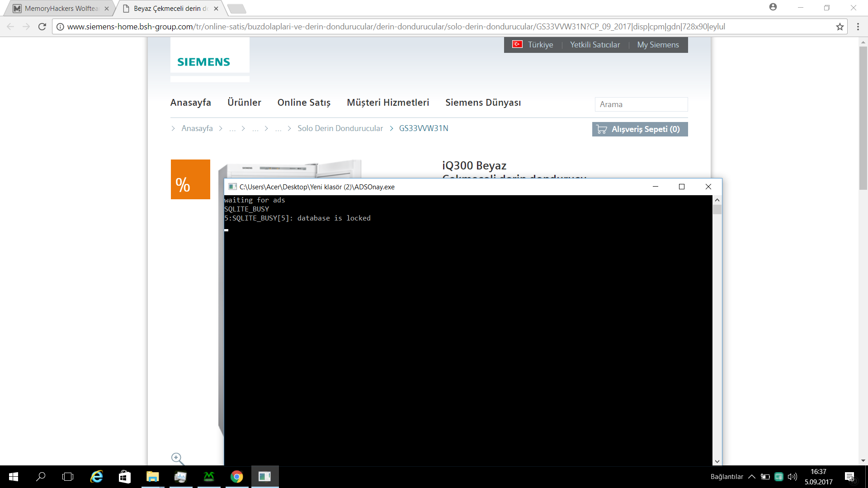
Task: Expand the second breadcrumb ellipsis
Action: tap(255, 129)
